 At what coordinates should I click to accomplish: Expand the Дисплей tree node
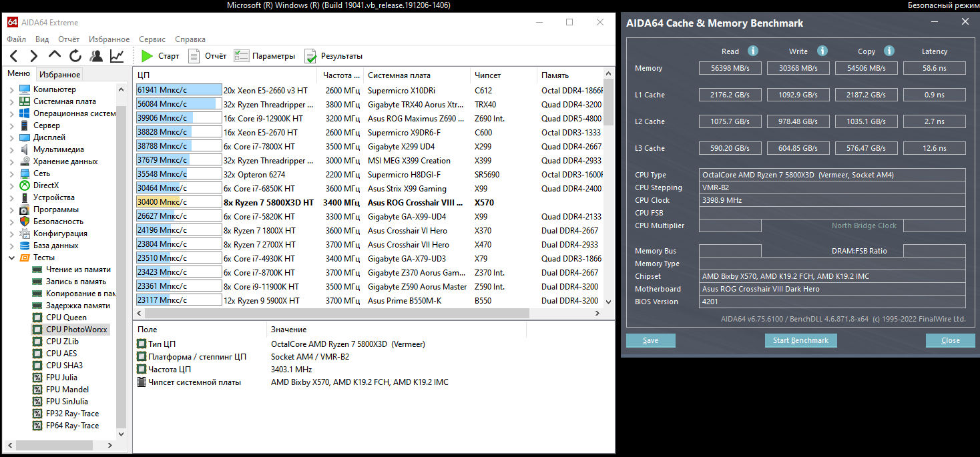tap(11, 137)
